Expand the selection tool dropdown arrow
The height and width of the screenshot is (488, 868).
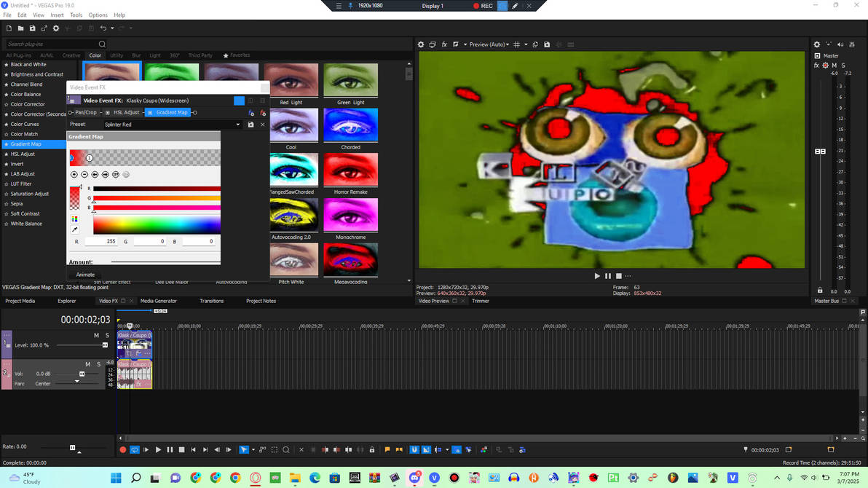point(253,449)
